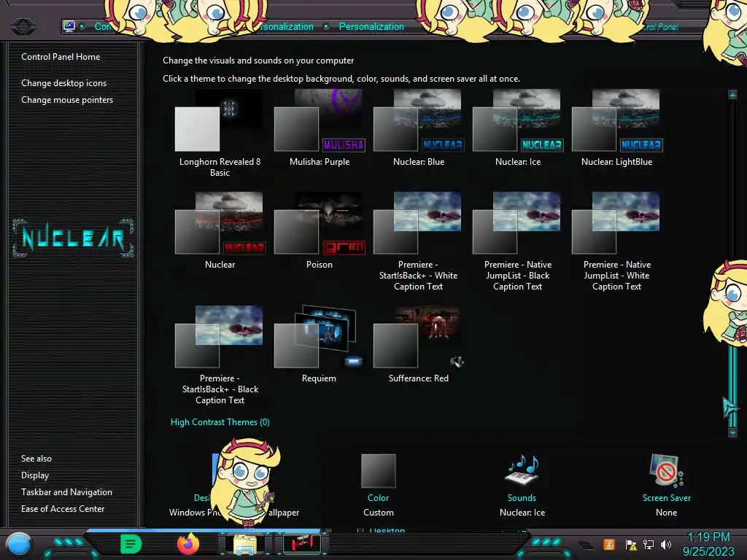Open File Explorer from the taskbar
This screenshot has width=747, height=560.
pos(245,544)
